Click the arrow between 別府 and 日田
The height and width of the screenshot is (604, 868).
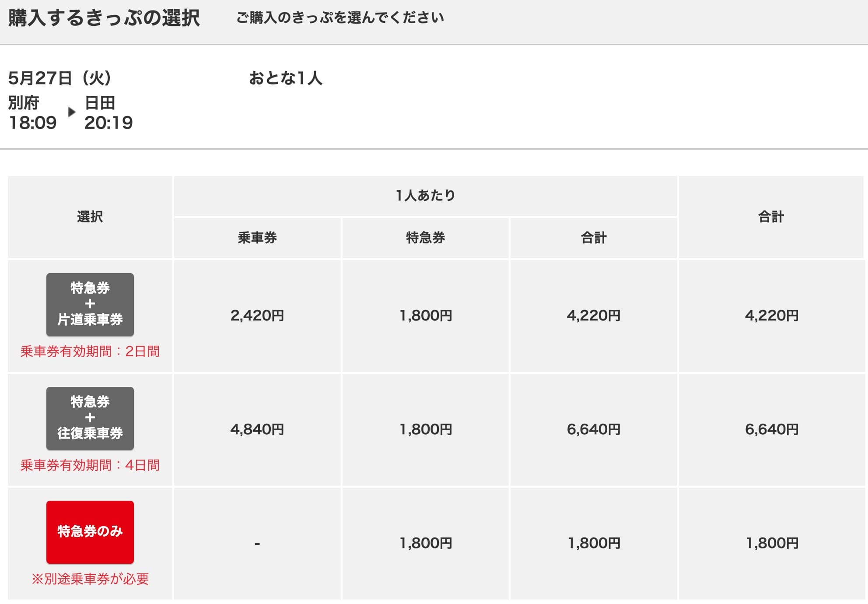coord(72,112)
